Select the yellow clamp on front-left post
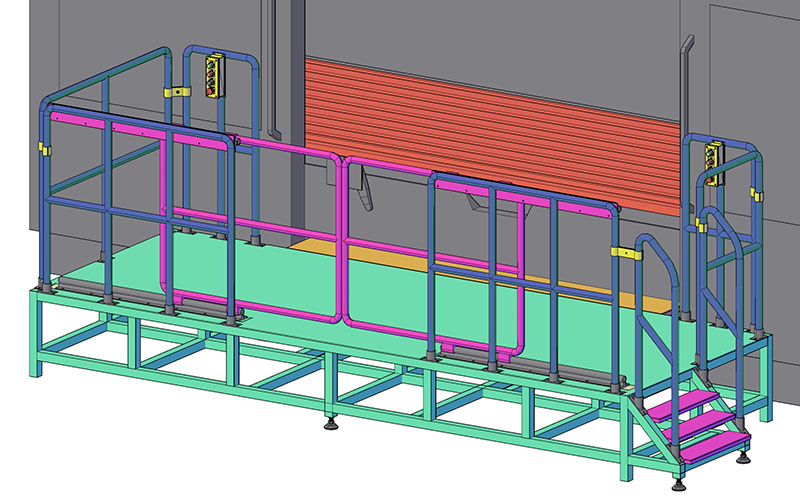This screenshot has height=499, width=800. (45, 148)
